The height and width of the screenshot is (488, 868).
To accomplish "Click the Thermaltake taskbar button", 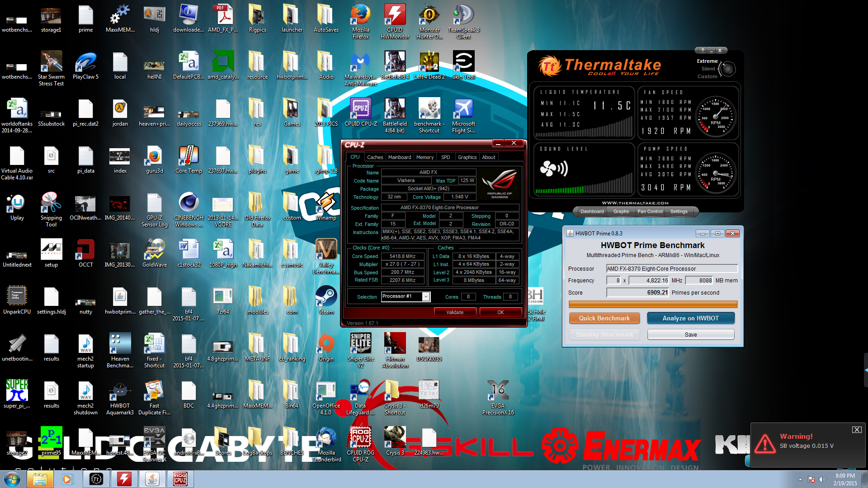I will point(96,479).
